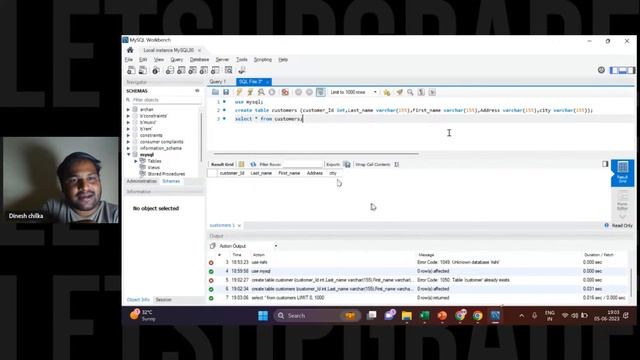The image size is (640, 360).
Task: Close the customers 1 result tab
Action: coord(239,226)
